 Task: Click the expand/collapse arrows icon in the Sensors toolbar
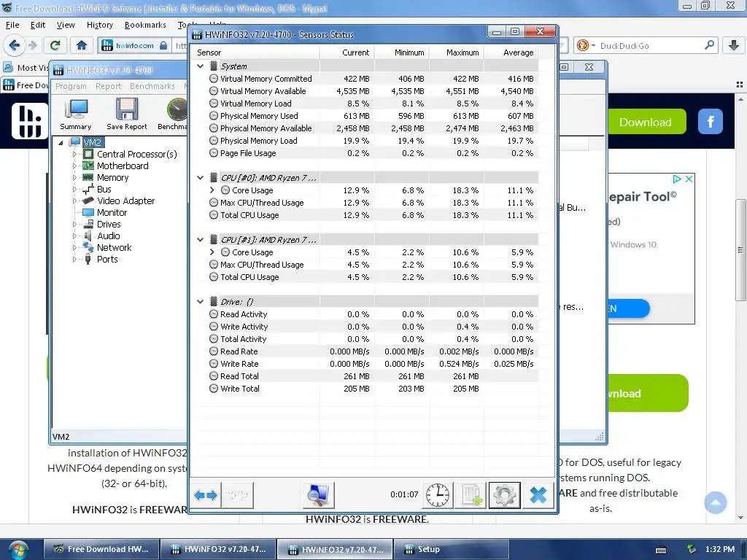[205, 495]
